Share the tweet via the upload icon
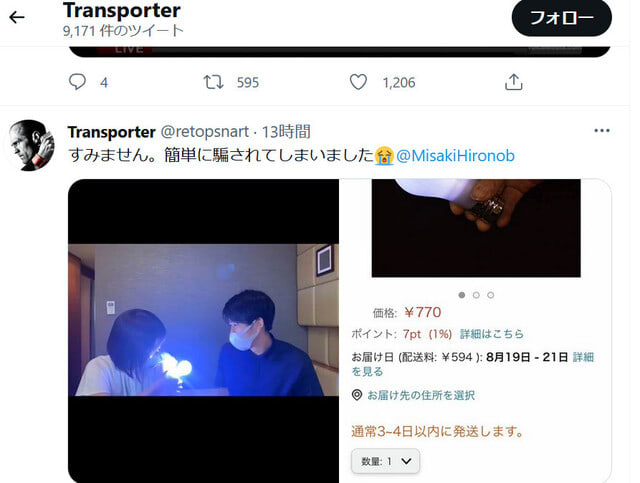Screen dimensions: 640x483 point(513,82)
